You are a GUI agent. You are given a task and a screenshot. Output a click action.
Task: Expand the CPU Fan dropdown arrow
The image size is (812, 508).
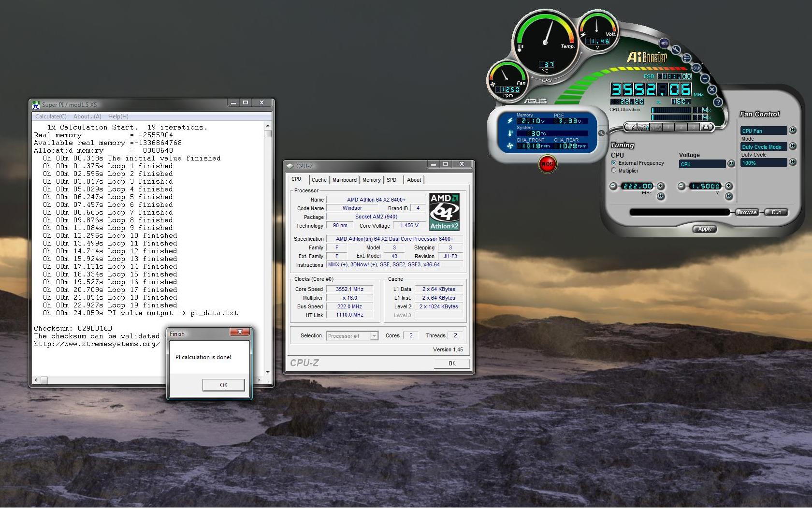pyautogui.click(x=793, y=131)
